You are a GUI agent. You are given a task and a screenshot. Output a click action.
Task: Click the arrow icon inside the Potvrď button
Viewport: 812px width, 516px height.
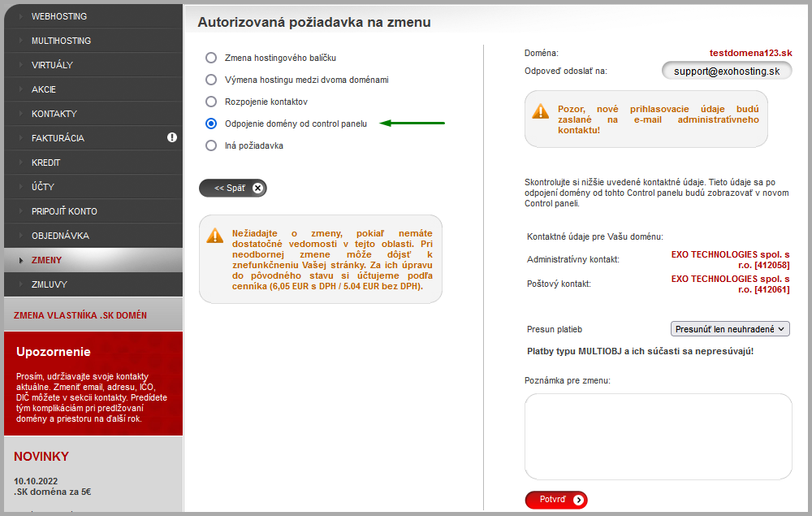point(579,500)
